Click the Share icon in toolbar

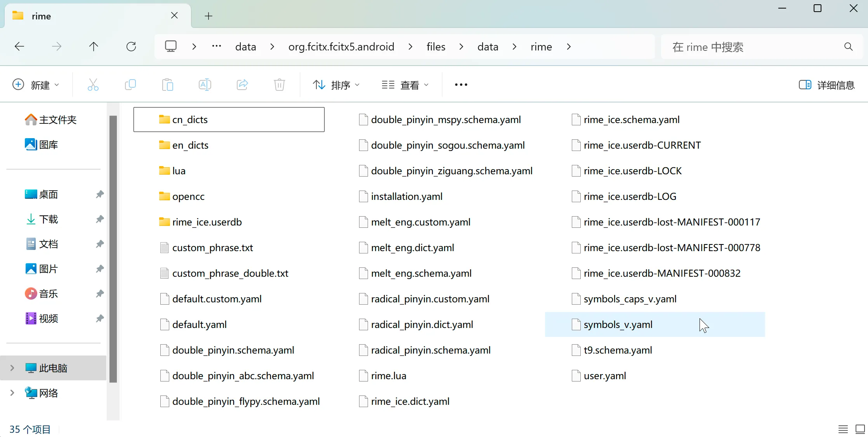click(242, 85)
